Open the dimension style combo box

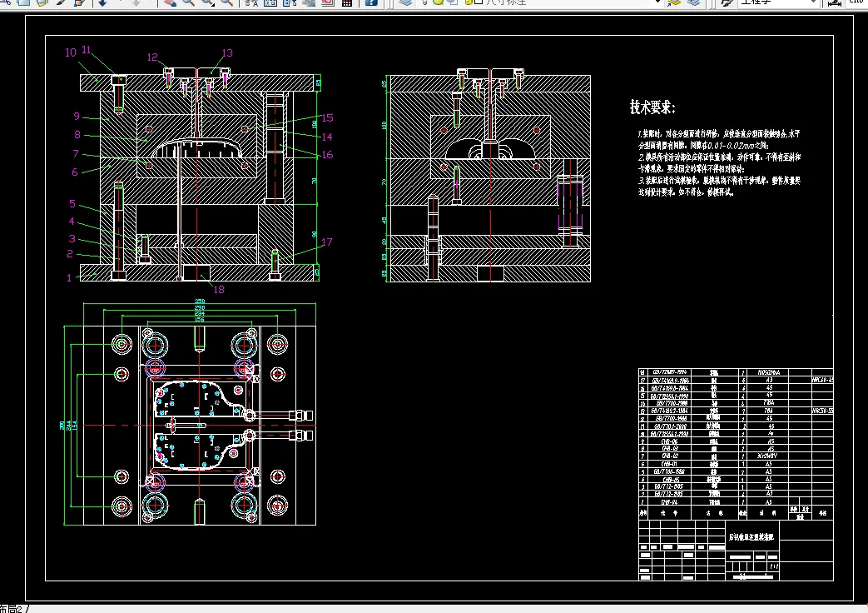(855, 2)
